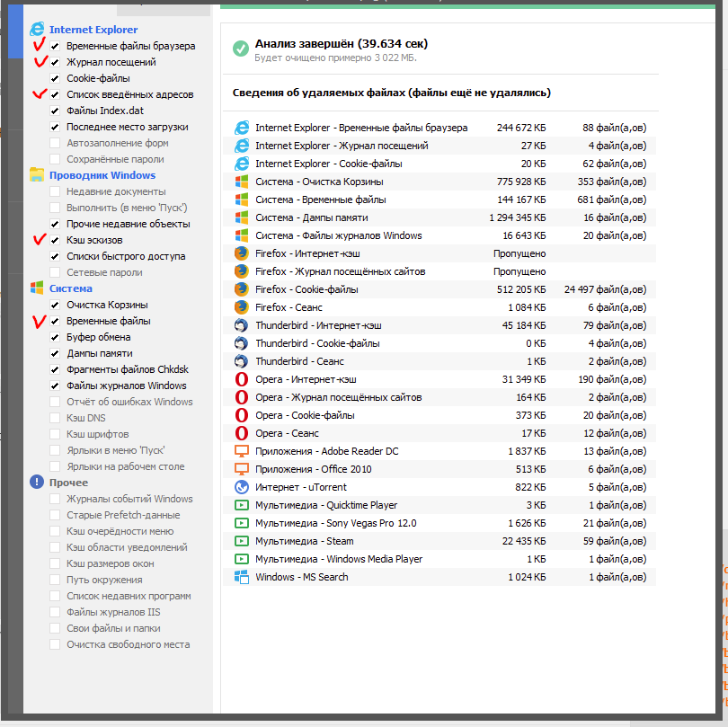
Task: Check the 'Недавние документы' checkbox
Action: (55, 191)
